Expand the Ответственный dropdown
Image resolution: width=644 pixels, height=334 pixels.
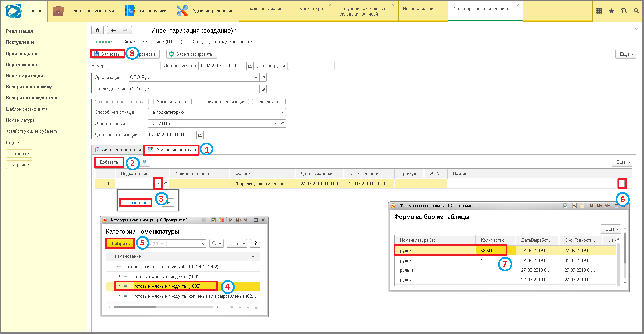pyautogui.click(x=275, y=124)
